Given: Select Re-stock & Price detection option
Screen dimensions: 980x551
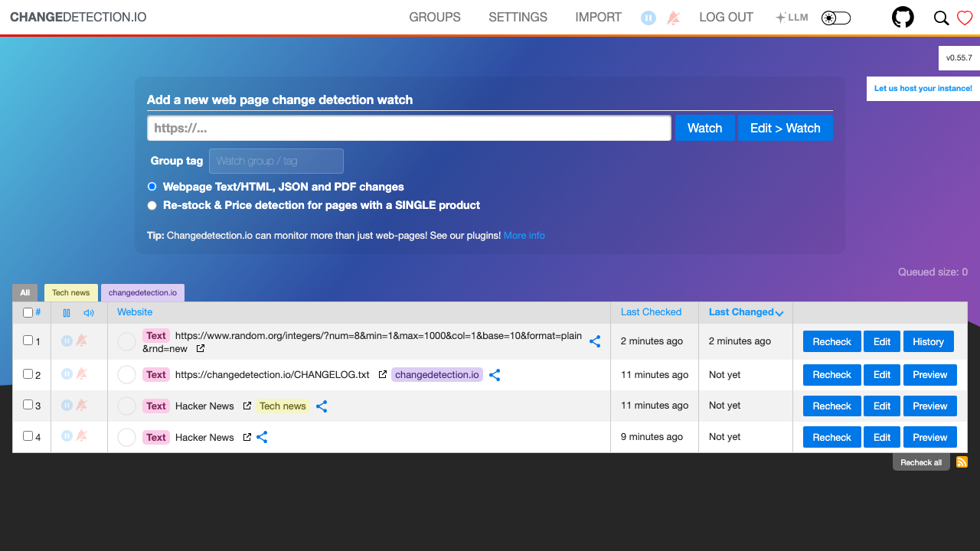Looking at the screenshot, I should pyautogui.click(x=152, y=205).
